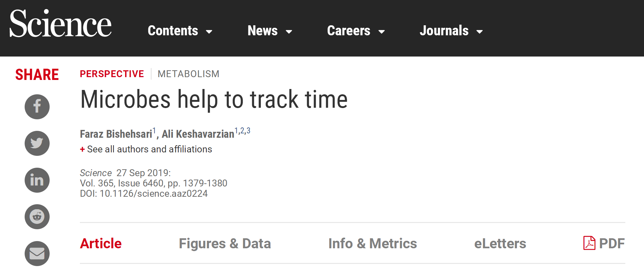Screen dimensions: 644x272
Task: Switch to the Figures & Data tab
Action: point(225,244)
